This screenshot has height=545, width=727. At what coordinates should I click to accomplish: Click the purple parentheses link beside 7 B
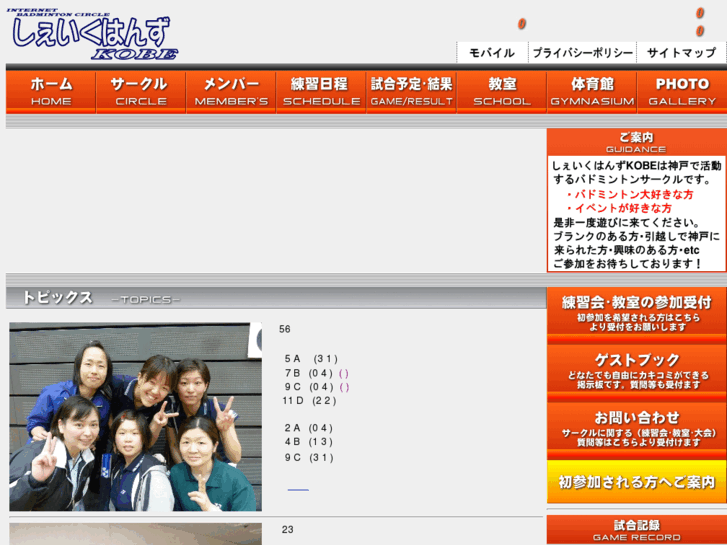tap(344, 373)
